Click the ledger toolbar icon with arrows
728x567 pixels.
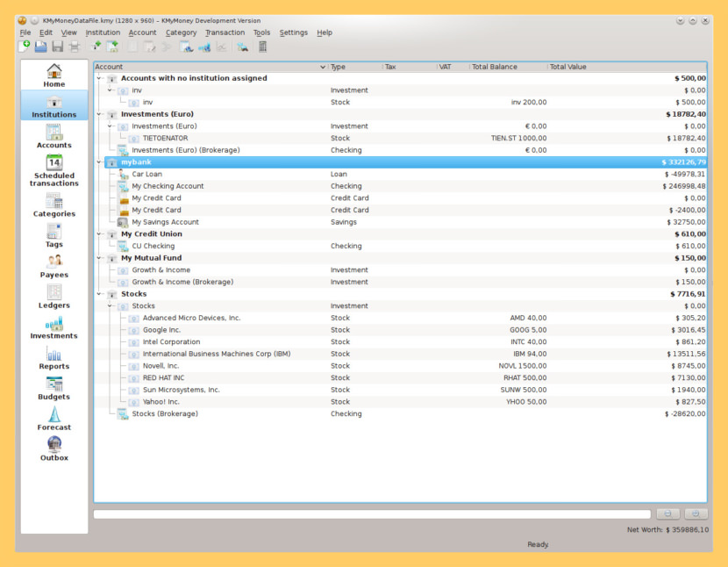point(187,47)
